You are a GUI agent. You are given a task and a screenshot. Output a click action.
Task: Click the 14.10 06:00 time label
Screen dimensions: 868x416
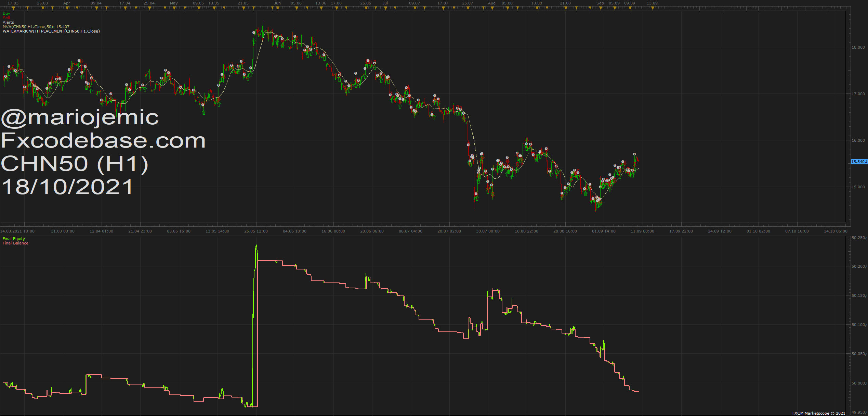coord(836,231)
